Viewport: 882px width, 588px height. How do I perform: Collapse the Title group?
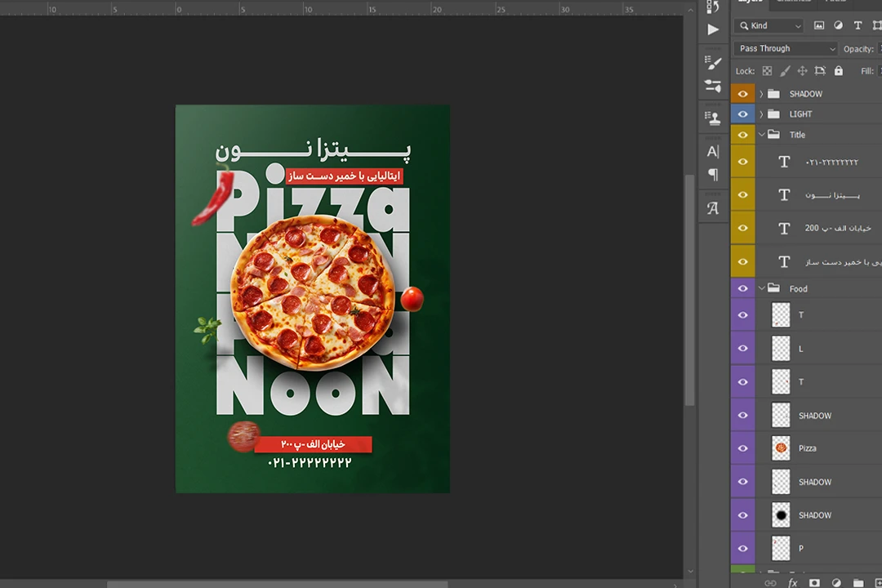click(x=762, y=135)
